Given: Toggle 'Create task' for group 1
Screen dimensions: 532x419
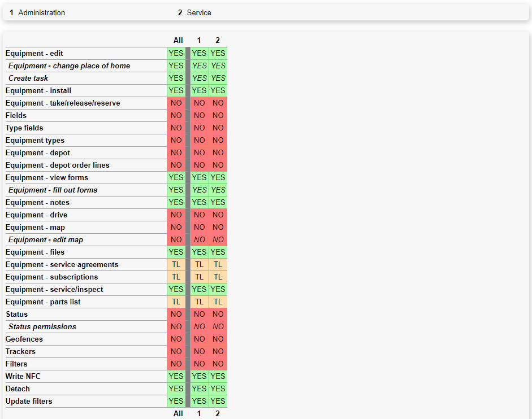Looking at the screenshot, I should click(x=199, y=78).
